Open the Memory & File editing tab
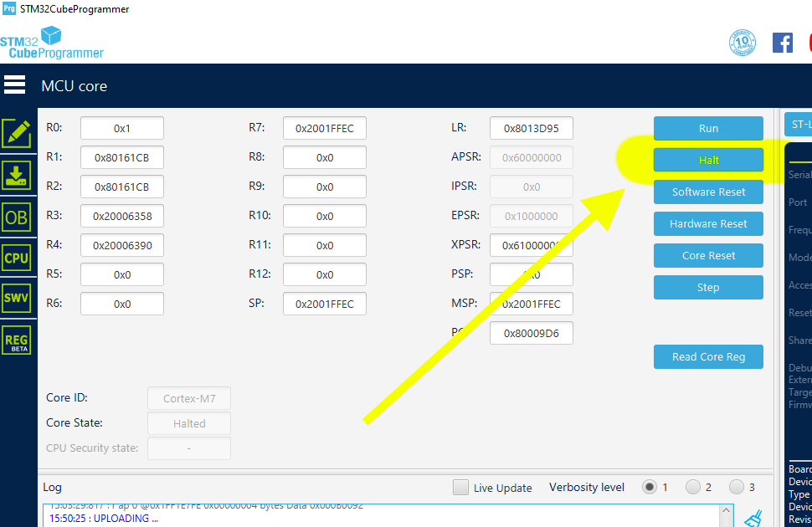 [x=17, y=134]
